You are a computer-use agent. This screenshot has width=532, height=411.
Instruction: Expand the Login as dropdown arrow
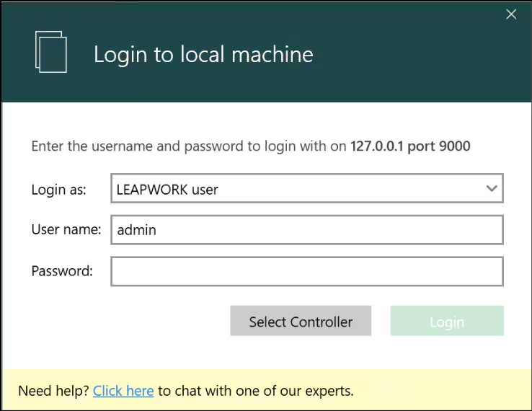(492, 189)
